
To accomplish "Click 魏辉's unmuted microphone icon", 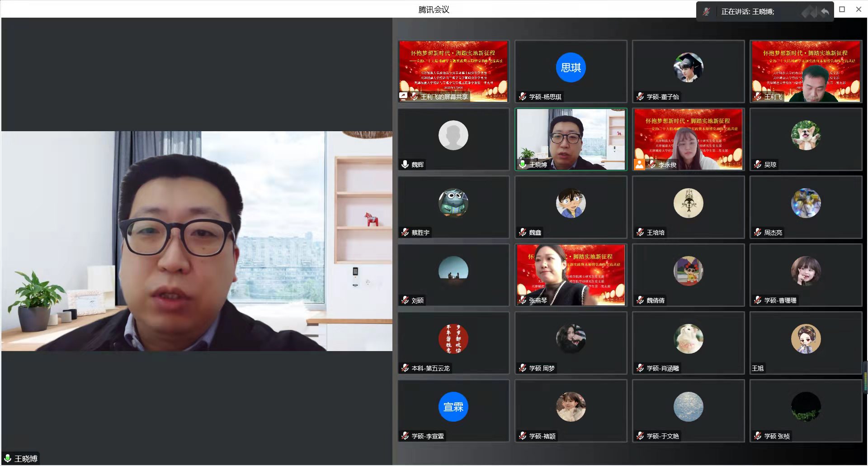I will pos(405,164).
